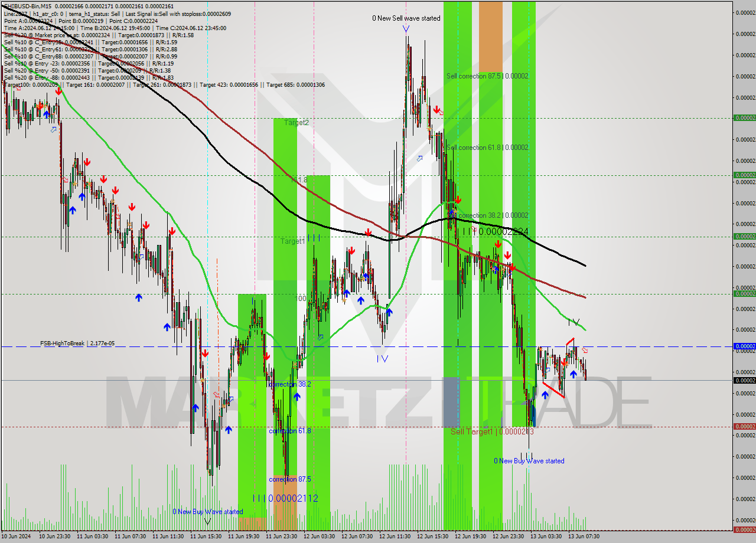The width and height of the screenshot is (756, 543).
Task: Click the '11 Jun 19:30' time axis label
Action: point(245,537)
